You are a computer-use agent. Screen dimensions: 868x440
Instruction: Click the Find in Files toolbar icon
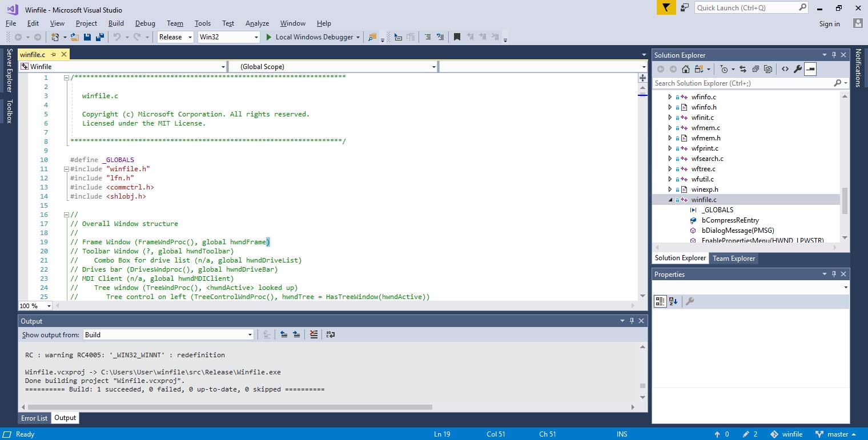coord(372,37)
